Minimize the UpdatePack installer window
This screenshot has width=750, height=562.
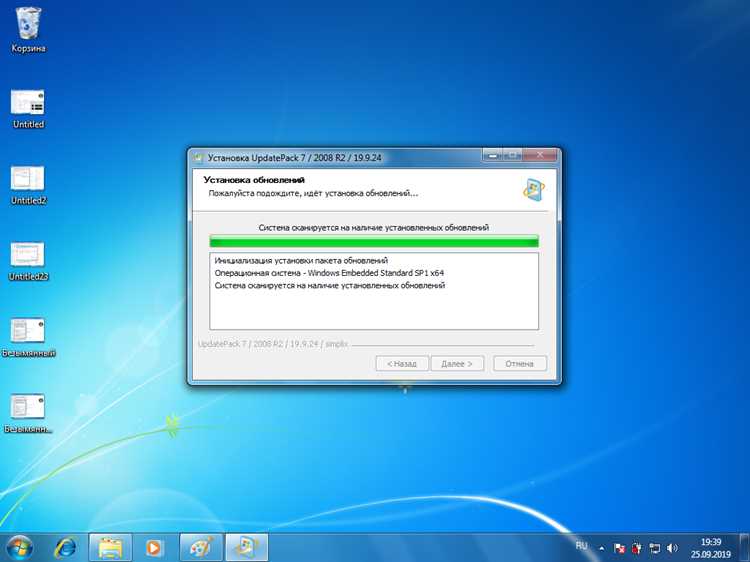pyautogui.click(x=493, y=155)
